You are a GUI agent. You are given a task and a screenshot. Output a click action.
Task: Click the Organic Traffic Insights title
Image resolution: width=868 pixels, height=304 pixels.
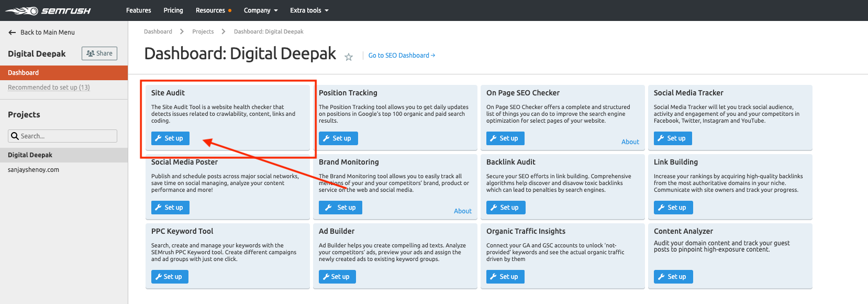(526, 231)
